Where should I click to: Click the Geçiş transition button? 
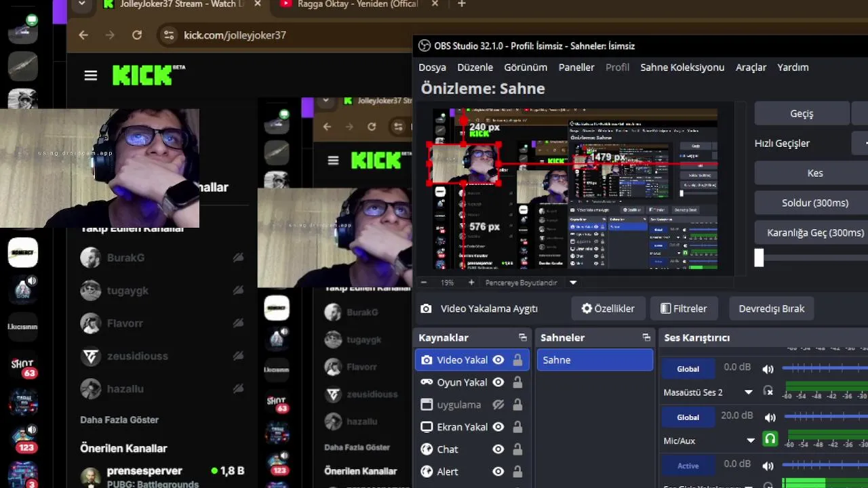(x=802, y=113)
